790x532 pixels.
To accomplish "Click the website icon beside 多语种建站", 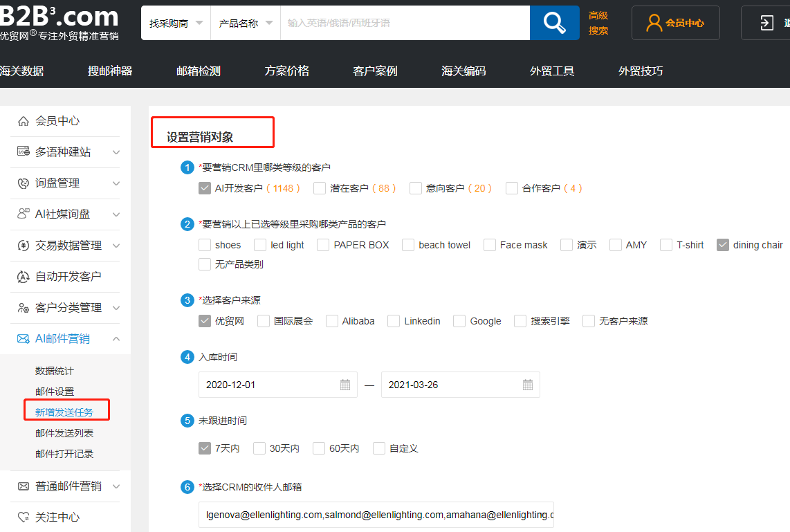I will pyautogui.click(x=24, y=151).
